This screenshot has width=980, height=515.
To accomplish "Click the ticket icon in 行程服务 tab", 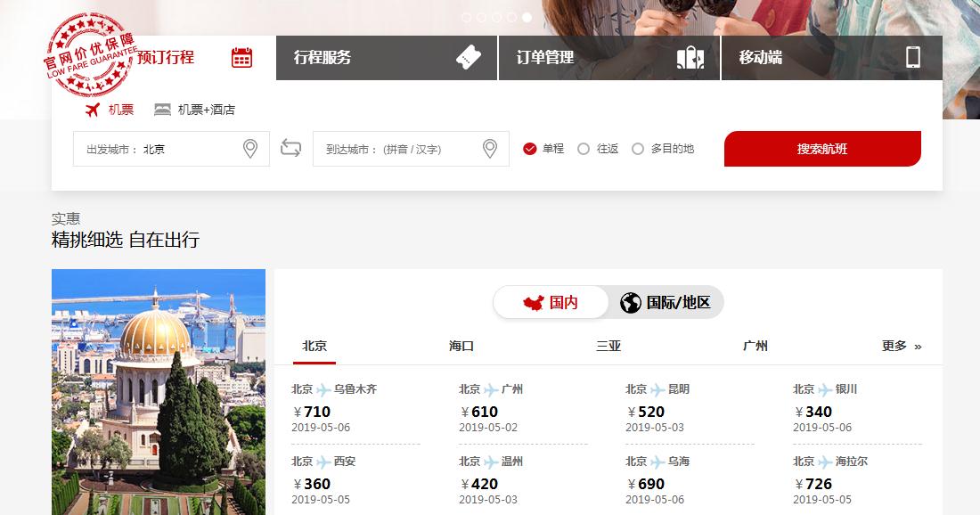I will coord(468,57).
